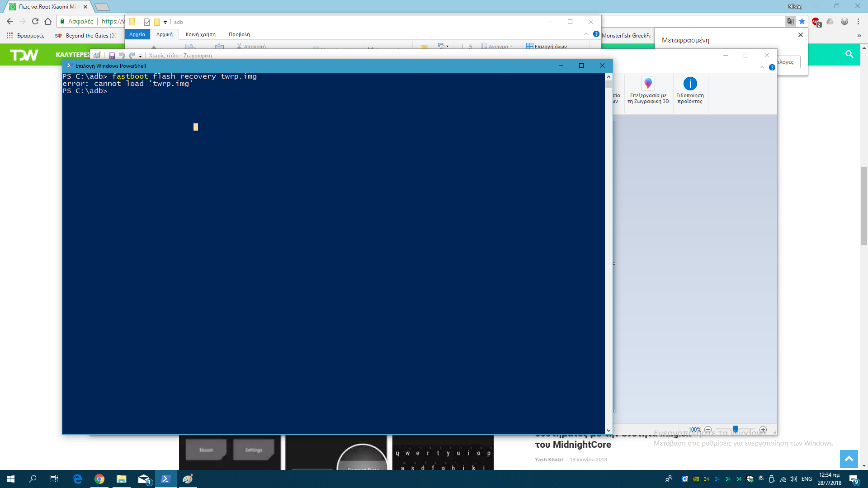868x488 pixels.
Task: Collapse the File Explorer ribbon chevron
Action: [586, 34]
